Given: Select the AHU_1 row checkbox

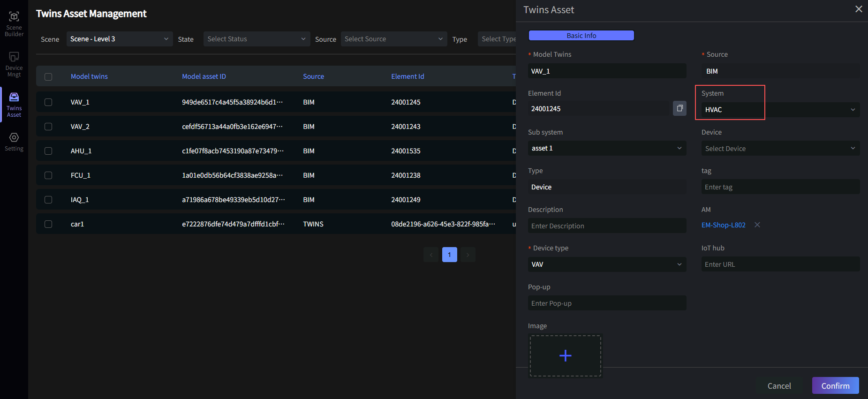Looking at the screenshot, I should pyautogui.click(x=48, y=151).
